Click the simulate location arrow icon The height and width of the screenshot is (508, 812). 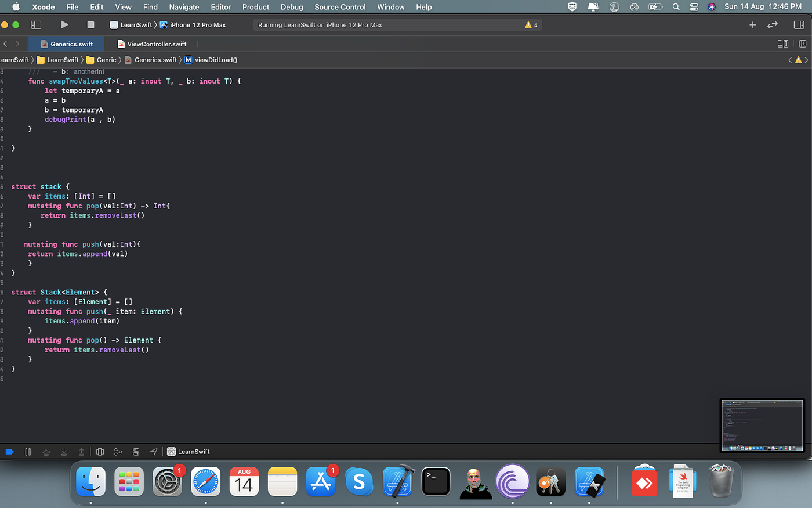pos(154,452)
